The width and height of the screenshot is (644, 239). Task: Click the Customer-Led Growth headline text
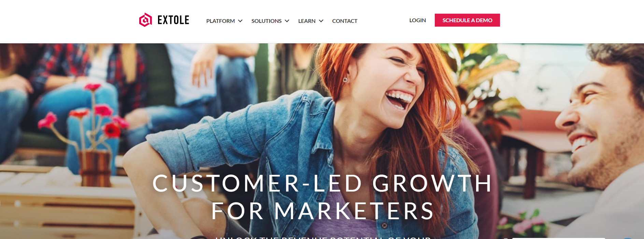[x=322, y=183]
